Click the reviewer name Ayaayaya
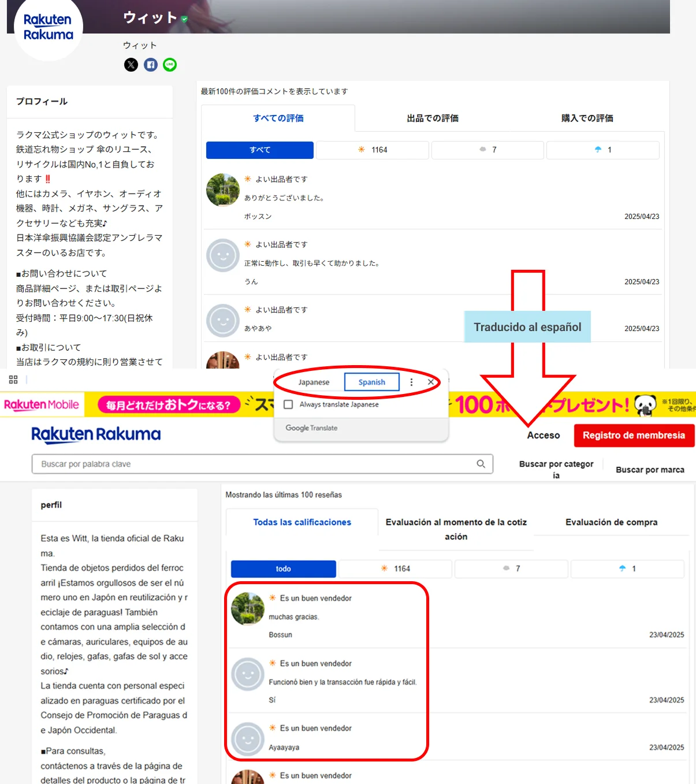696x784 pixels. coord(284,748)
